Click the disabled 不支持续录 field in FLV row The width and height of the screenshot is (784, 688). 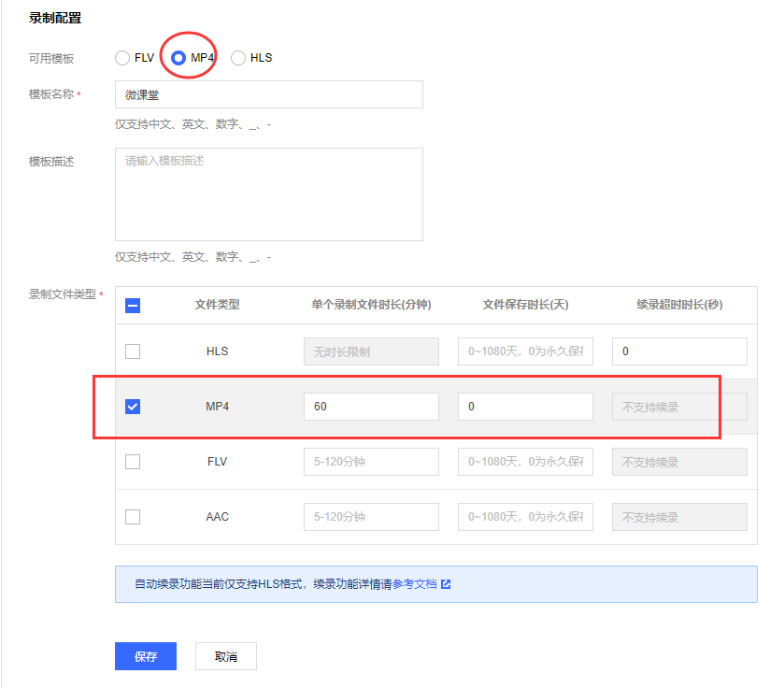click(679, 462)
